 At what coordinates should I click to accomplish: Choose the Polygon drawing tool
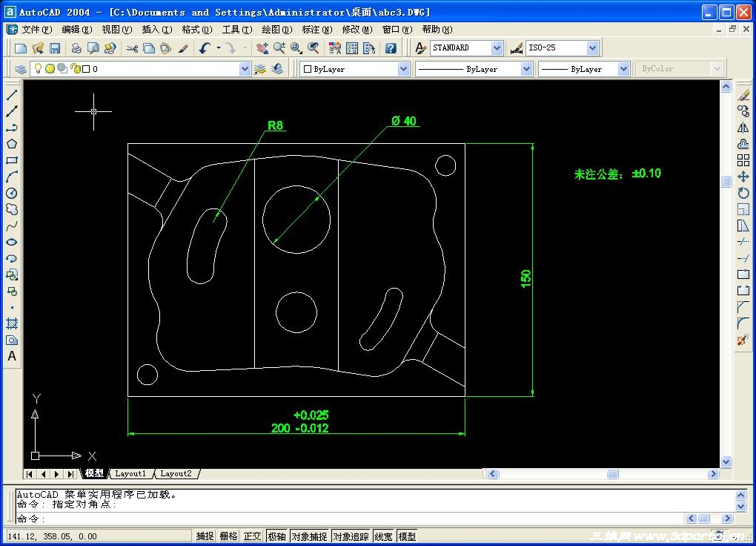(x=12, y=144)
